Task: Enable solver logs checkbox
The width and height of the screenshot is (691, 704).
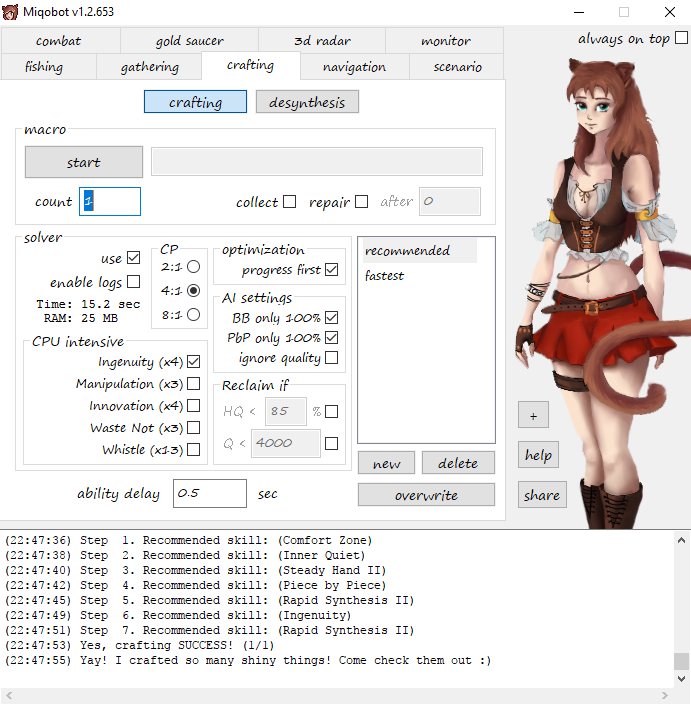Action: pos(134,282)
